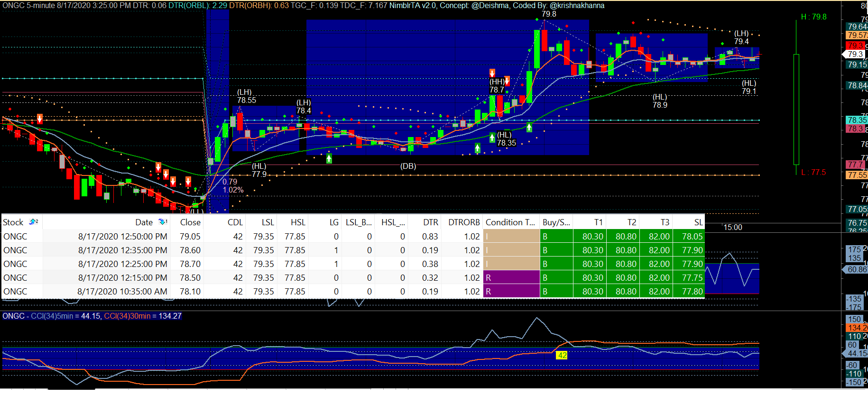Click the SL column header

tap(698, 222)
